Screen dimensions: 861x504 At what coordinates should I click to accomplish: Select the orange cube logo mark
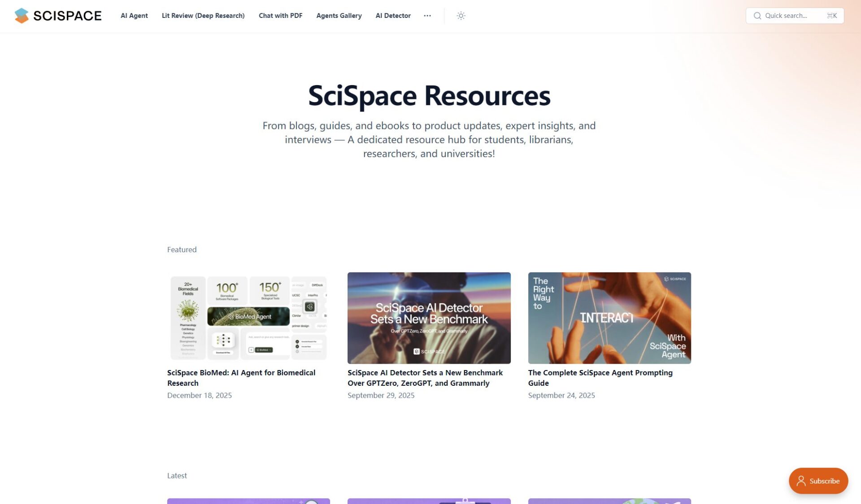(x=21, y=15)
